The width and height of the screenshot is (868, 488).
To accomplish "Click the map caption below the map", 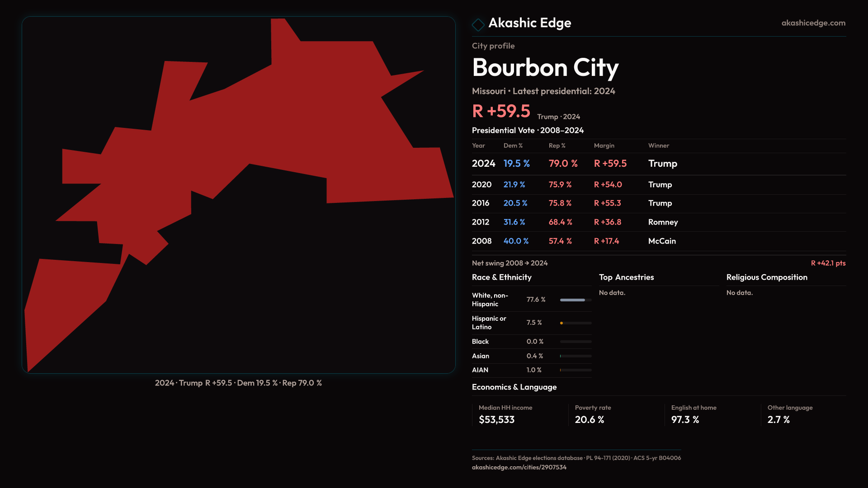I will [x=238, y=383].
